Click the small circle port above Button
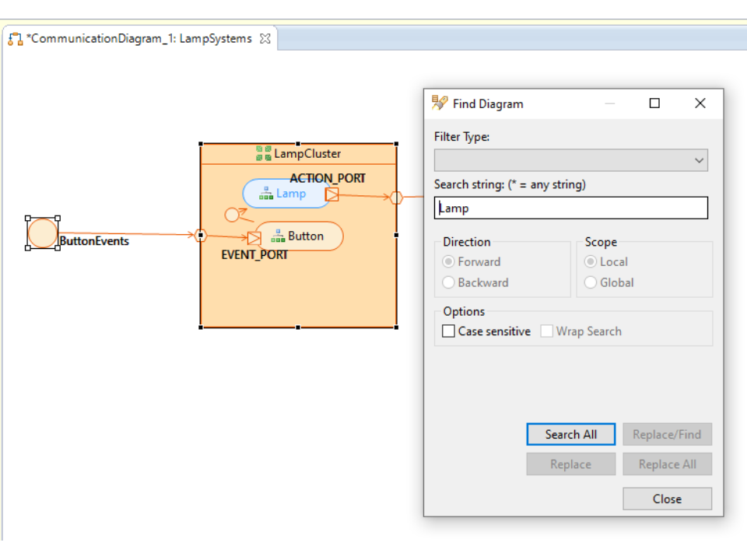Image resolution: width=747 pixels, height=560 pixels. [231, 215]
